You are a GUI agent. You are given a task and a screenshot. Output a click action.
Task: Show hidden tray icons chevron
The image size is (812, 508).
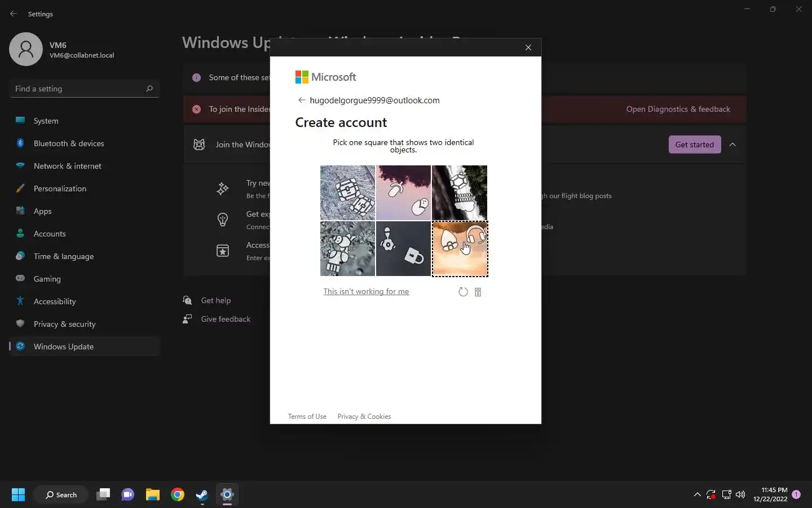coord(698,495)
